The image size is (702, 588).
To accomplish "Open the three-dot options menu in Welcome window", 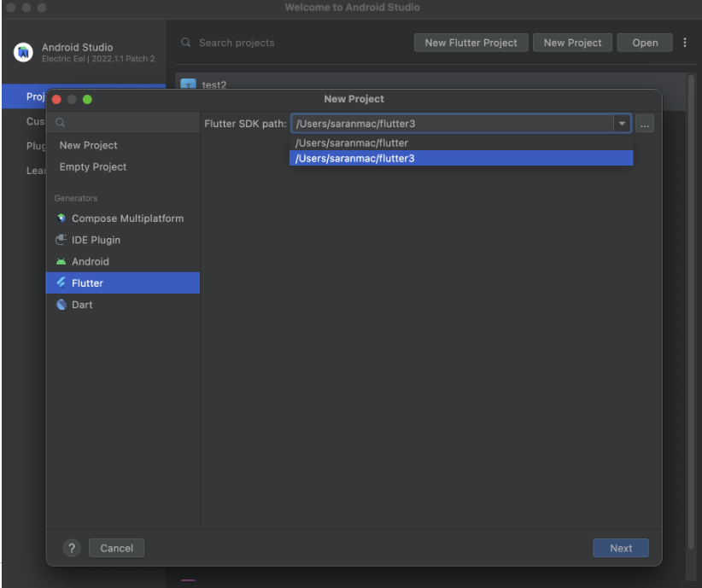I will coord(685,43).
